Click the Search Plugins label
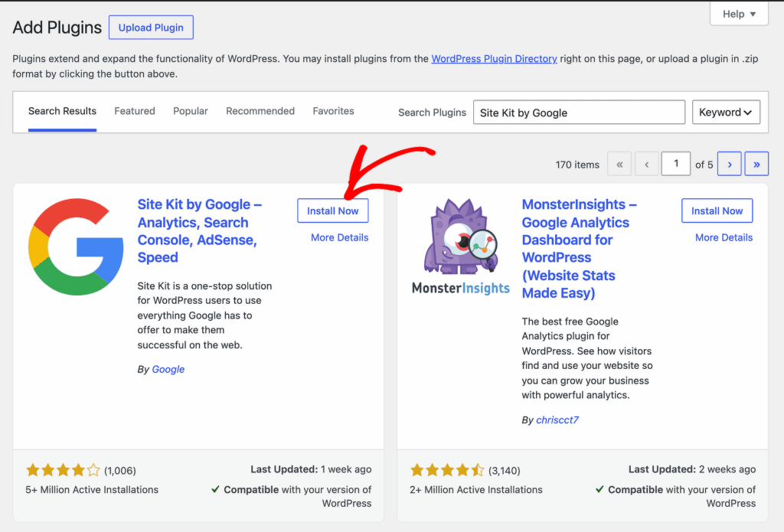The height and width of the screenshot is (532, 784). click(432, 113)
